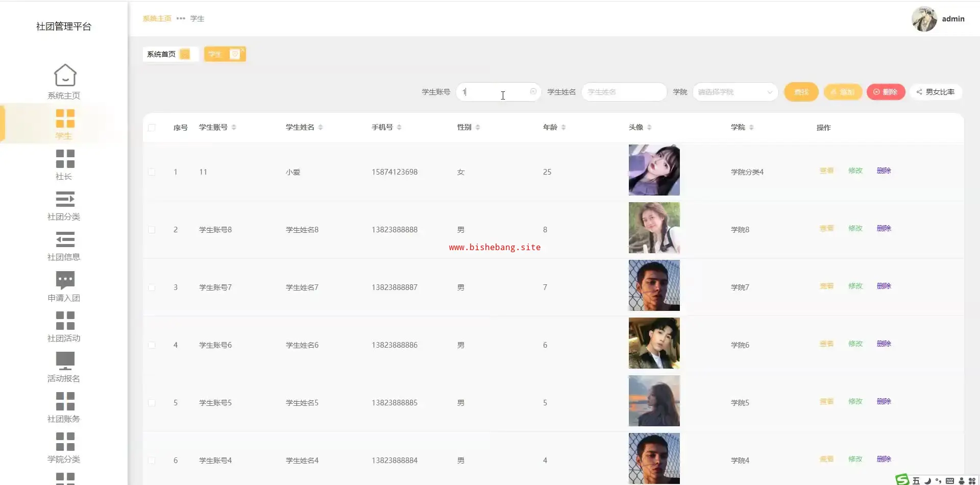Check the checkbox for 学生账号7 row
This screenshot has height=485, width=980.
point(152,287)
